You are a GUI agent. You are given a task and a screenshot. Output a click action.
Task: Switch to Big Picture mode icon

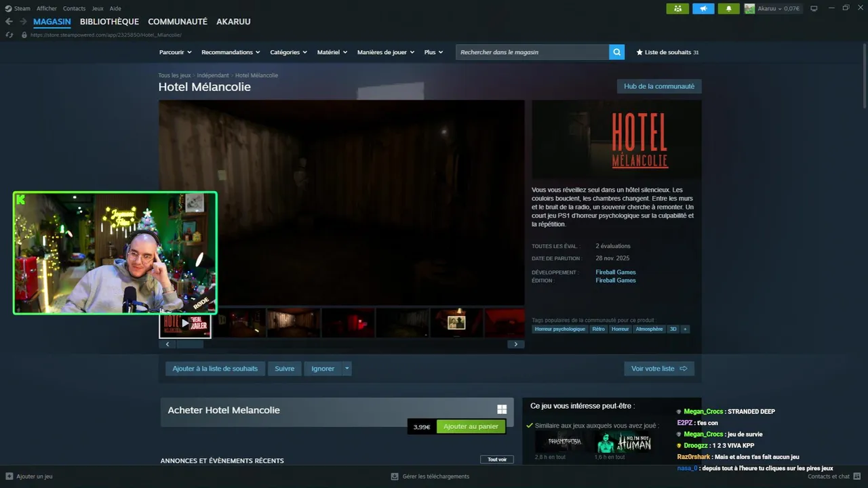pos(814,9)
